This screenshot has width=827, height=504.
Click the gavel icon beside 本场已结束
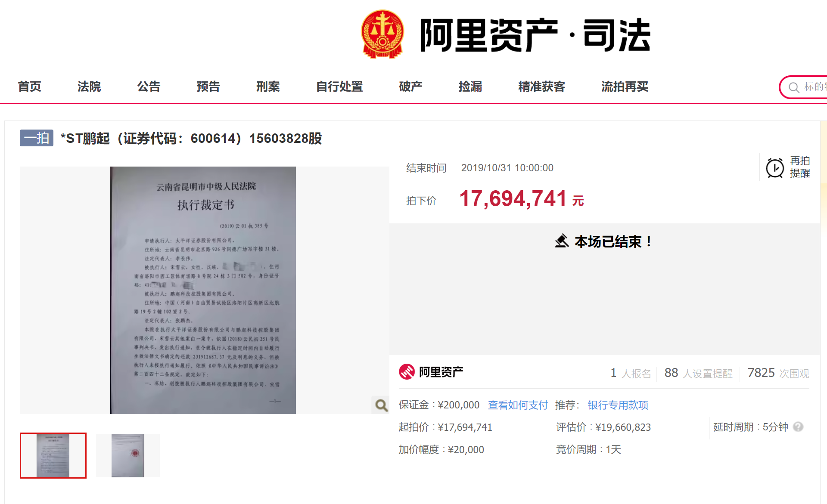pos(562,241)
